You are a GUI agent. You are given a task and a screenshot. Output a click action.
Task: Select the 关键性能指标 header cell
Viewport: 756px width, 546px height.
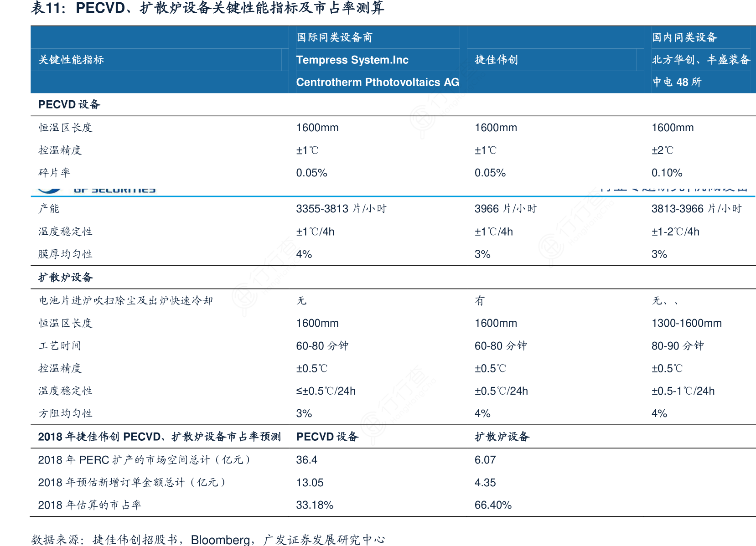point(71,60)
